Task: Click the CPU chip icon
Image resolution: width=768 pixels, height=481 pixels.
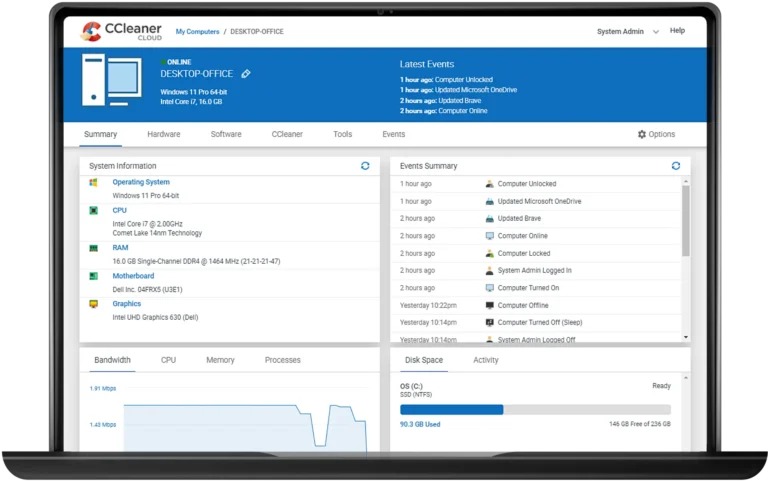Action: (94, 211)
